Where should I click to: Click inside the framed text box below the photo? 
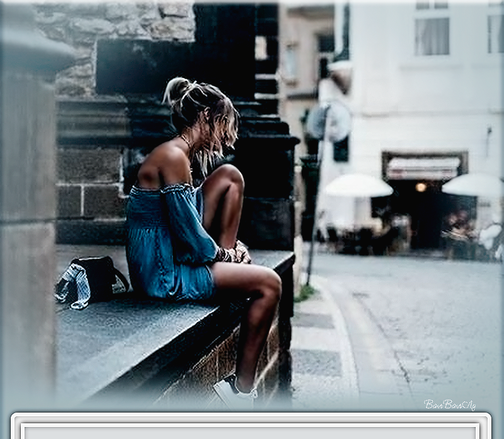point(252,432)
